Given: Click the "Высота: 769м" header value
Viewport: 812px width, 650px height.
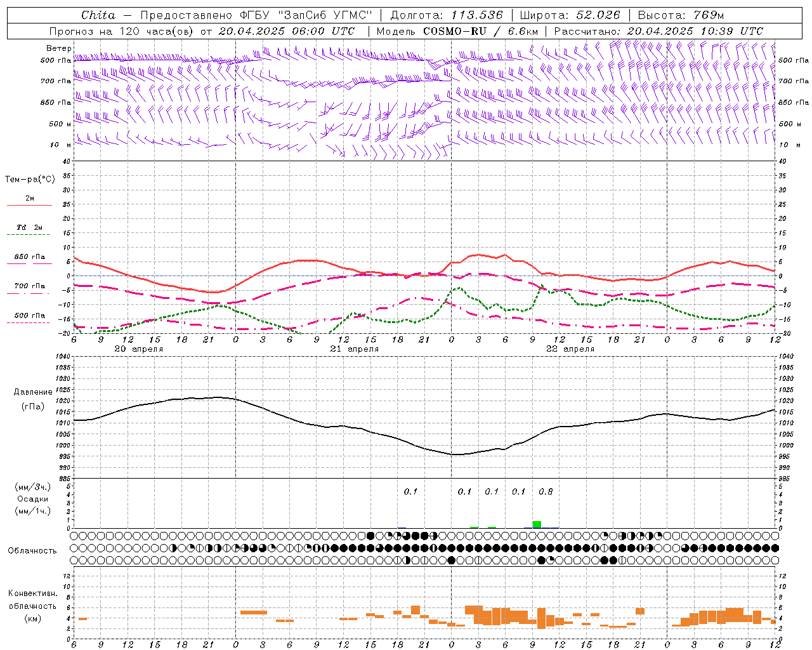Looking at the screenshot, I should (x=681, y=15).
